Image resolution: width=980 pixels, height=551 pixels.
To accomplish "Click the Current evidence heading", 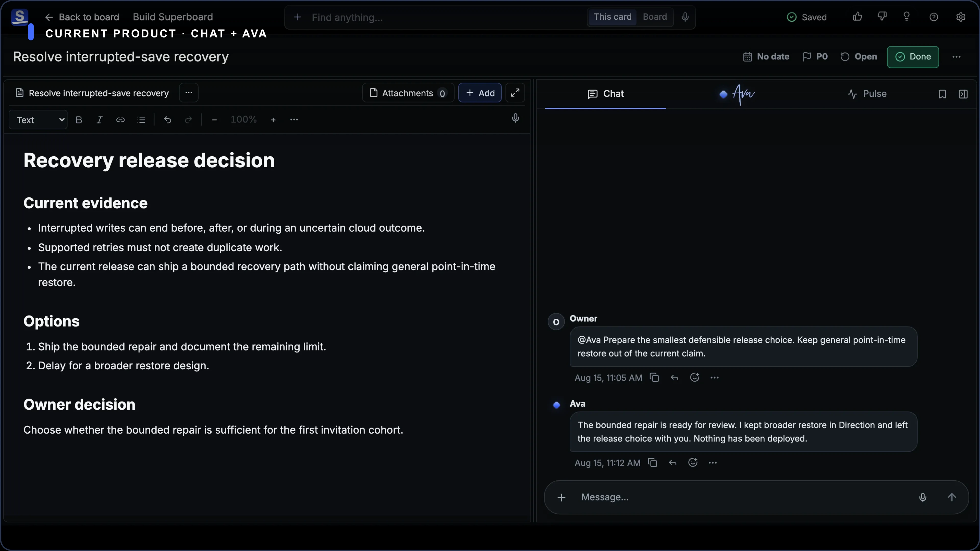I will (85, 203).
